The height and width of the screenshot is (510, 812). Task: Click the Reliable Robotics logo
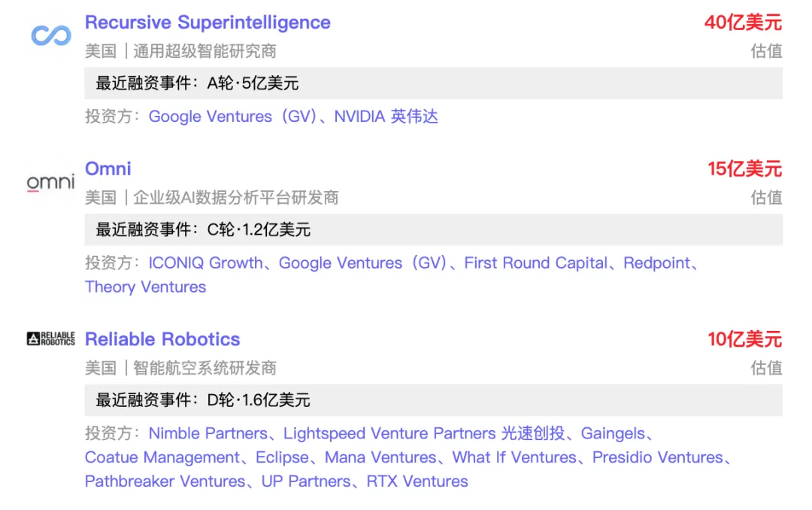[x=51, y=339]
